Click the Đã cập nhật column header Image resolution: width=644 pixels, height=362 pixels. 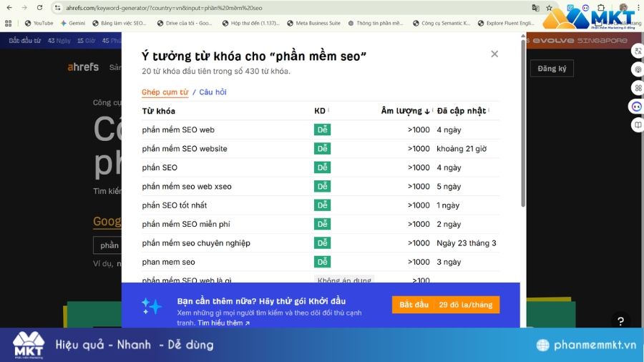tap(462, 111)
